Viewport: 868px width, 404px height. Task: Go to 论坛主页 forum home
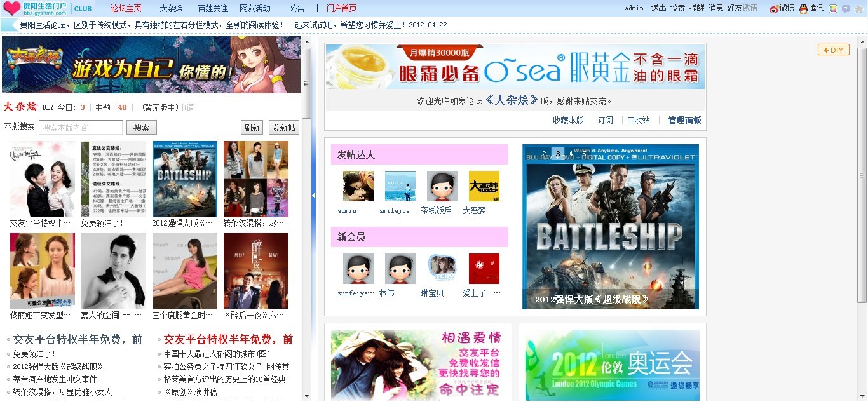pos(126,8)
